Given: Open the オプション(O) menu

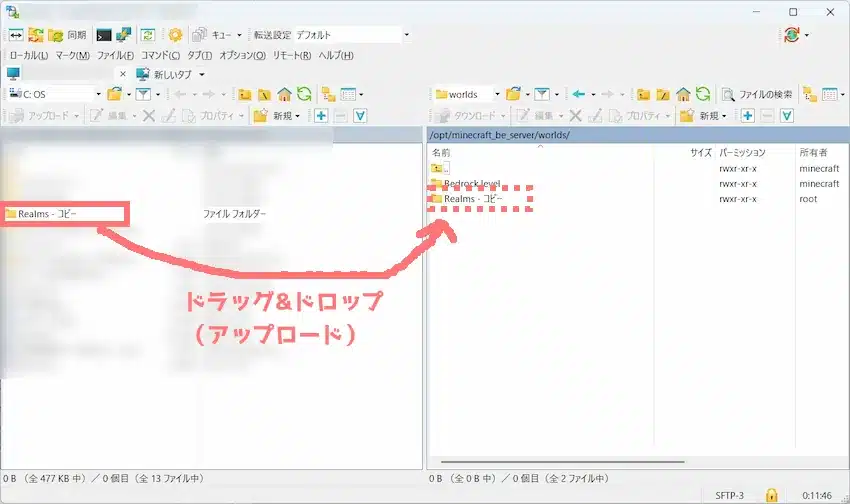Looking at the screenshot, I should tap(242, 55).
